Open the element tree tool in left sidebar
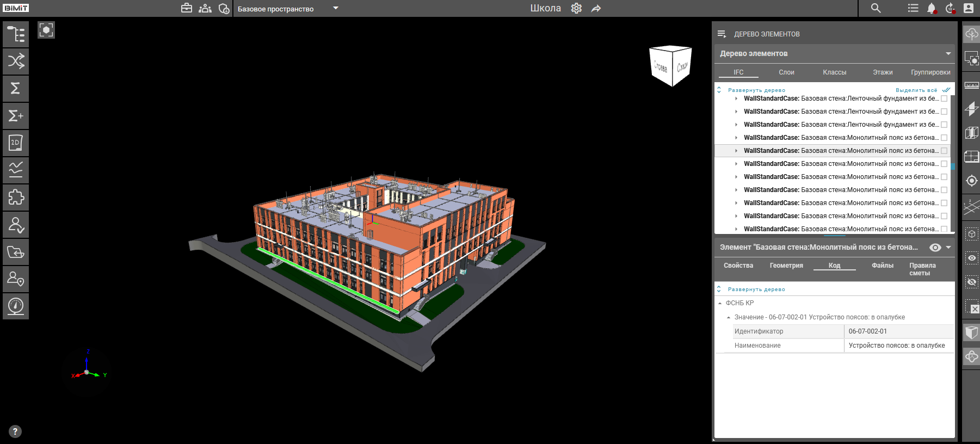This screenshot has width=980, height=444. click(x=16, y=34)
